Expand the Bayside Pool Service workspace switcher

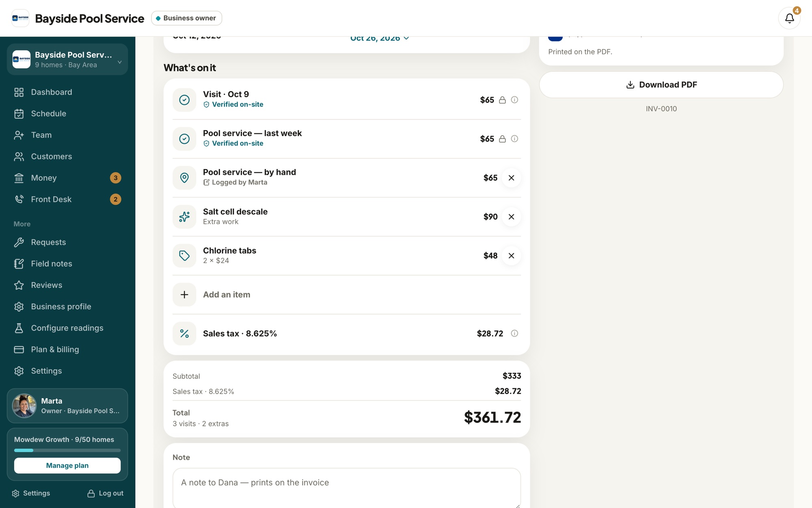point(67,59)
